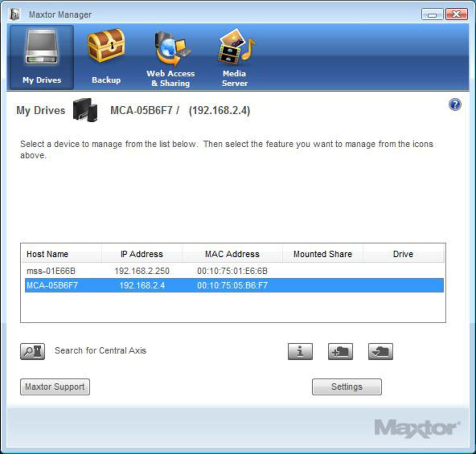The width and height of the screenshot is (476, 454).
Task: Minimize the Maxtor Manager window
Action: tap(432, 14)
